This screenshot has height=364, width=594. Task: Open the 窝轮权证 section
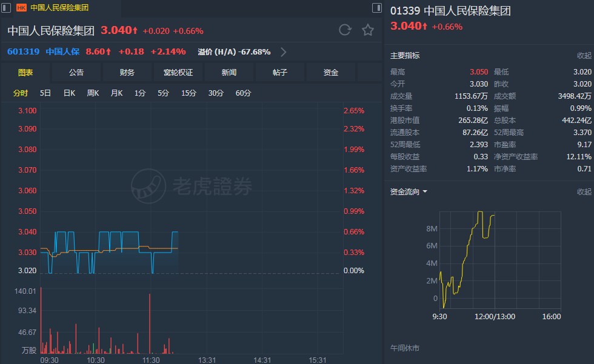pos(178,71)
